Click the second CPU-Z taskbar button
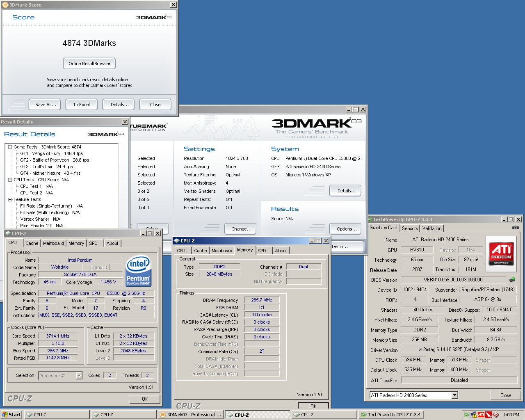 pos(123,415)
